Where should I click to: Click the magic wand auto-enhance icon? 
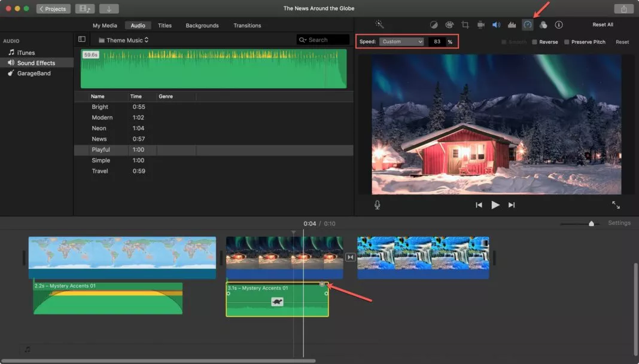pos(379,25)
